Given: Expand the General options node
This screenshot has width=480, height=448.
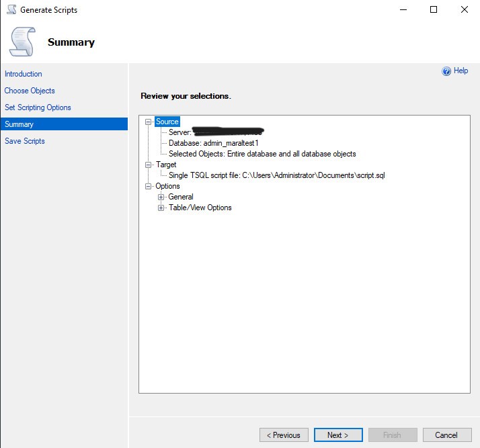Looking at the screenshot, I should coord(161,197).
